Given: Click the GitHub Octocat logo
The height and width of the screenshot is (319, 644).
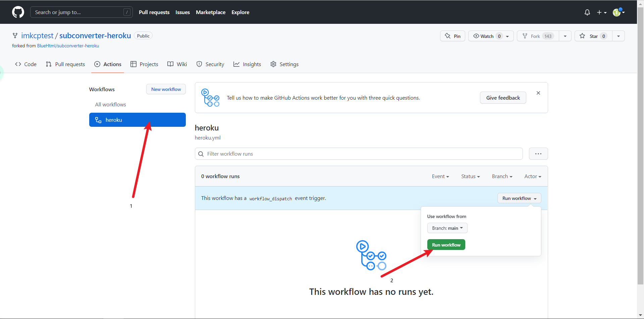Looking at the screenshot, I should (x=18, y=12).
